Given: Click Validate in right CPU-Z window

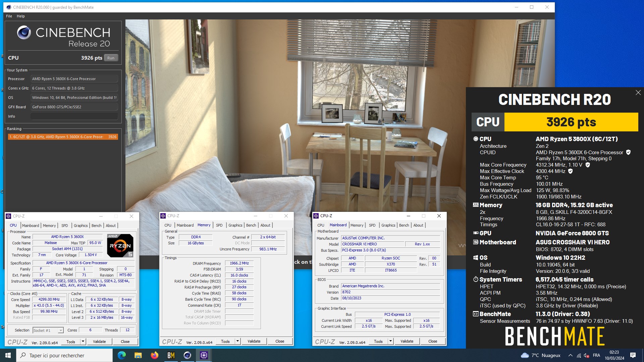Looking at the screenshot, I should [x=407, y=341].
